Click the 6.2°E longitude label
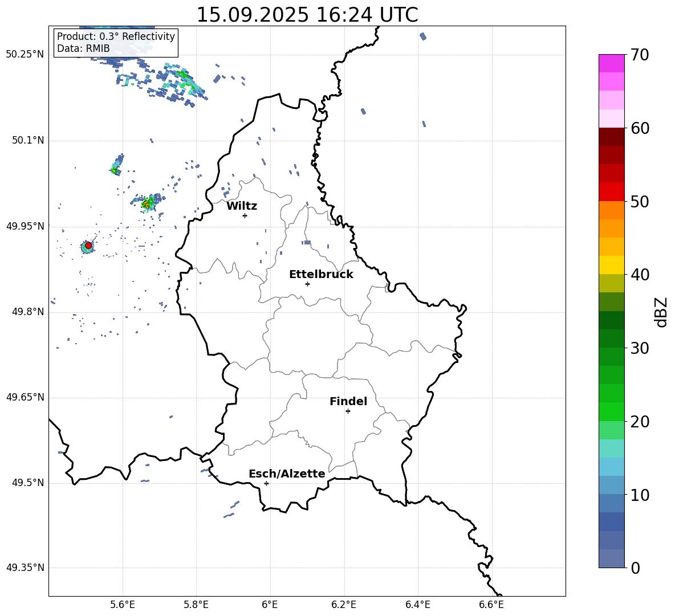This screenshot has width=675, height=616. tap(344, 605)
